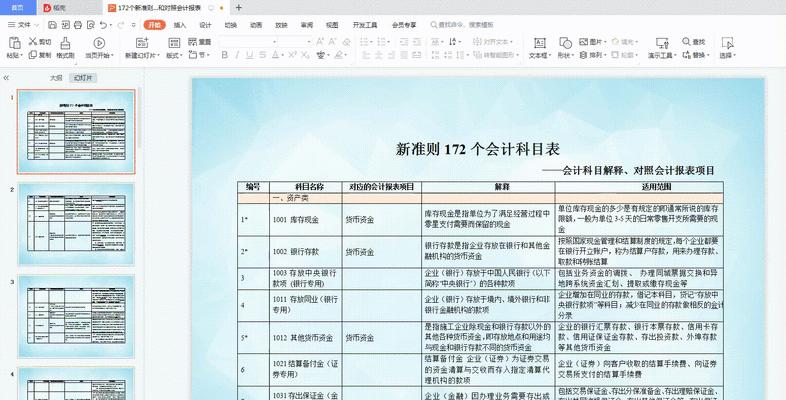The width and height of the screenshot is (786, 400).
Task: Click the search commands input field
Action: [x=464, y=25]
